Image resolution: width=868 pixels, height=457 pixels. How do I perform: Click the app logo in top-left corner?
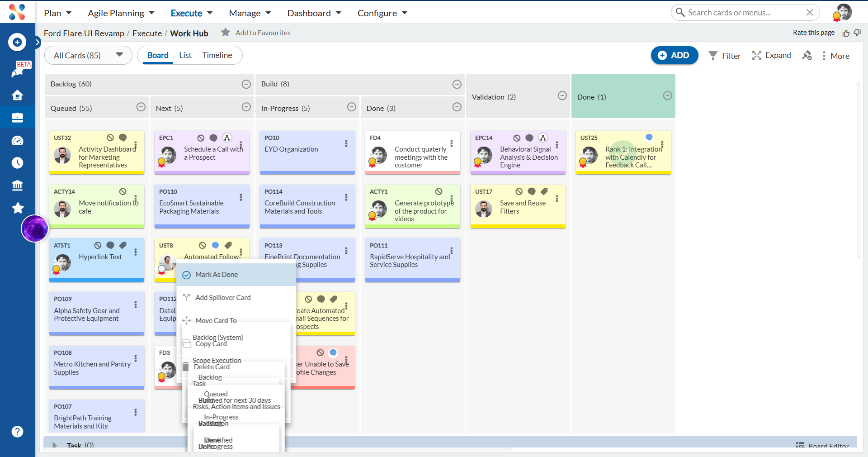coord(17,12)
